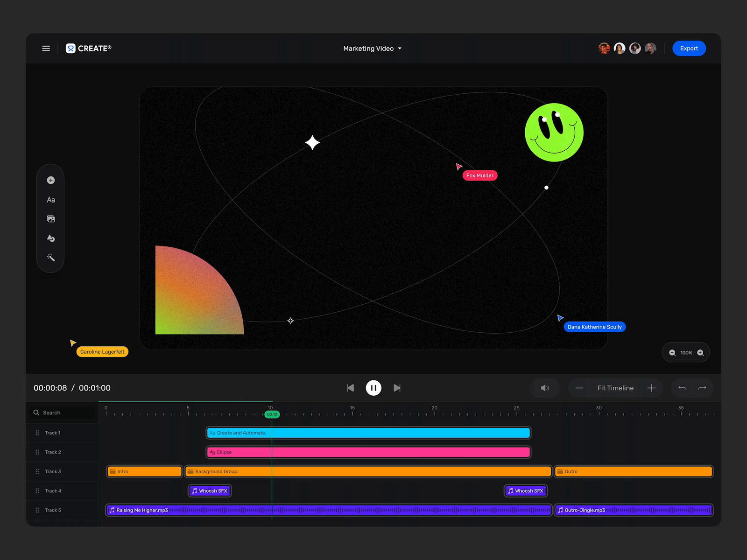Click the zoom out magnifier icon
Screen dimensions: 747x560
point(672,352)
